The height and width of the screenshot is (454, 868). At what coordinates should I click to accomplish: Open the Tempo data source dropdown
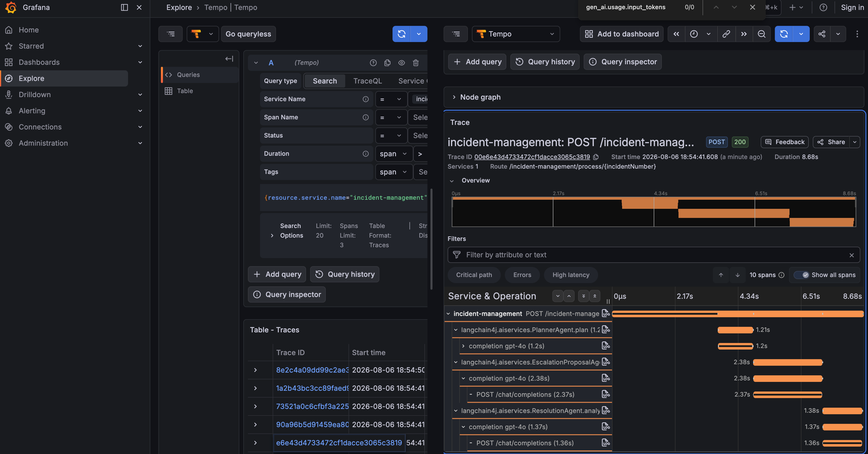(x=516, y=34)
